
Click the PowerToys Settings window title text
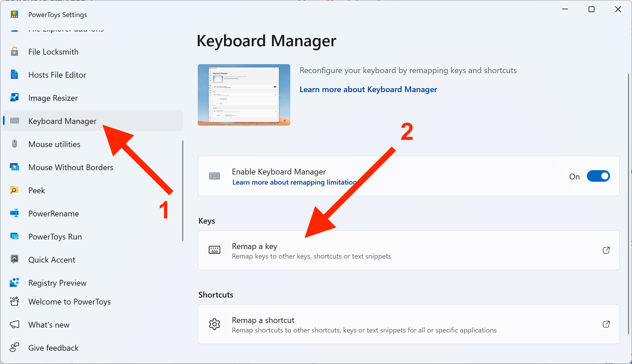click(x=58, y=14)
